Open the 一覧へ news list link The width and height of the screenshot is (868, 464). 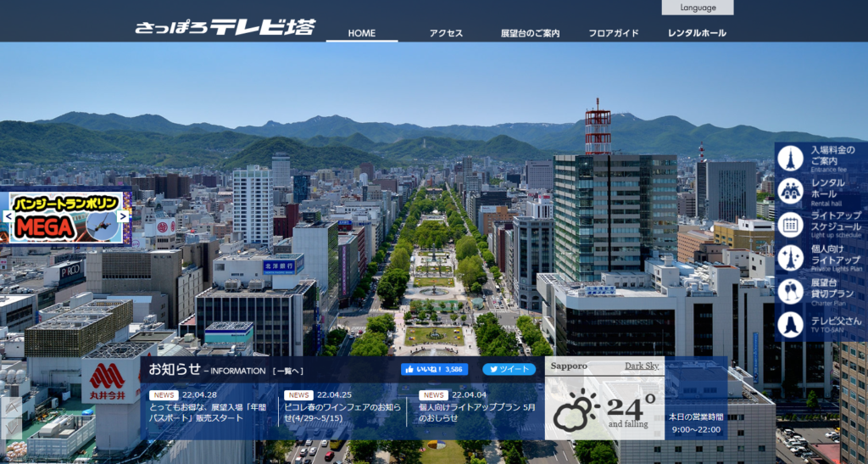tap(287, 371)
